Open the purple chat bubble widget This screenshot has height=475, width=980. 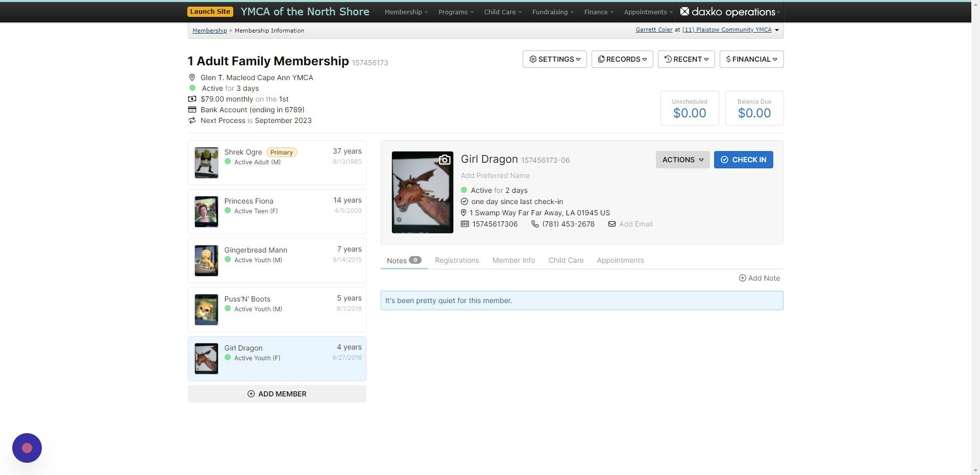(27, 448)
